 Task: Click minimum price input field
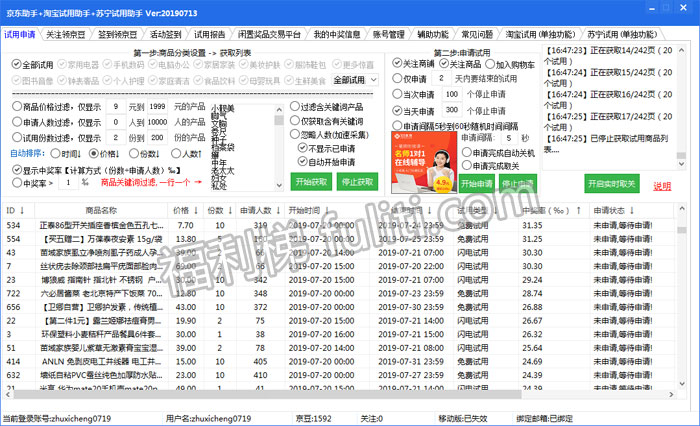[x=117, y=105]
